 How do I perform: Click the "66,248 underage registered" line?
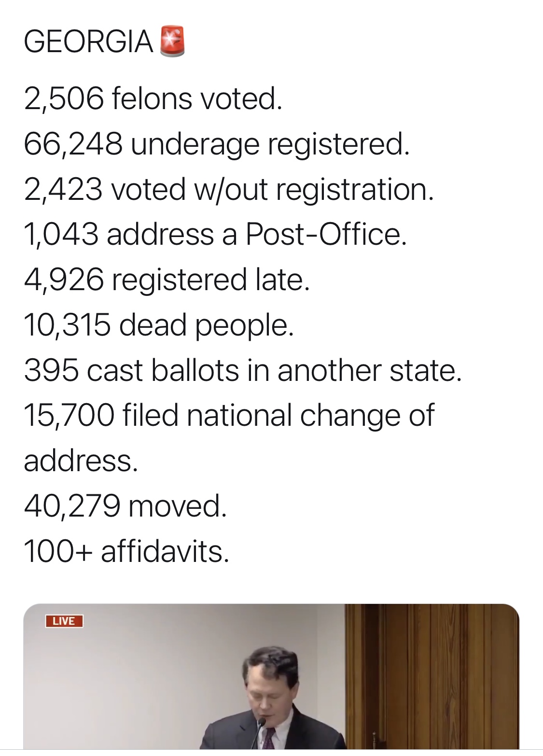tap(217, 144)
